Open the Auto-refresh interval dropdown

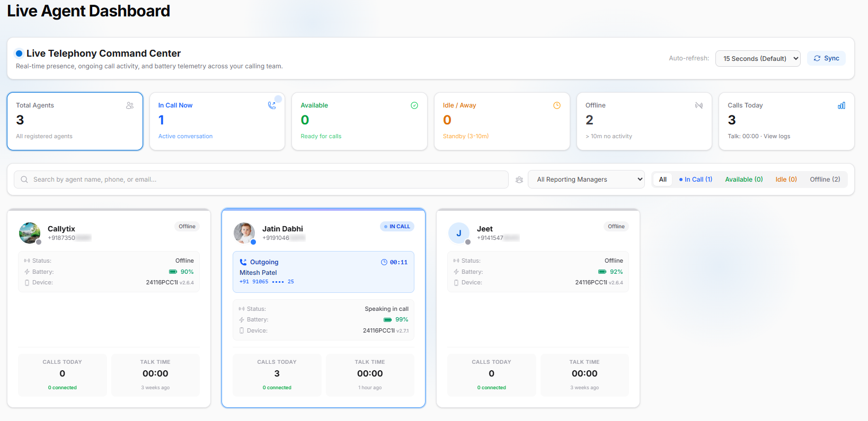tap(758, 58)
